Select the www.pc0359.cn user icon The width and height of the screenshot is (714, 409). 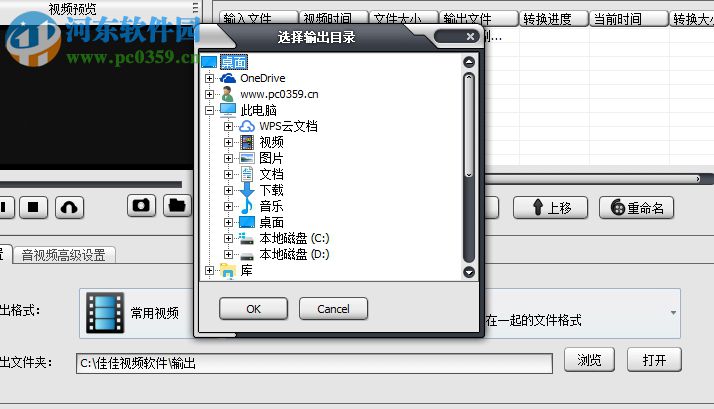pos(228,94)
